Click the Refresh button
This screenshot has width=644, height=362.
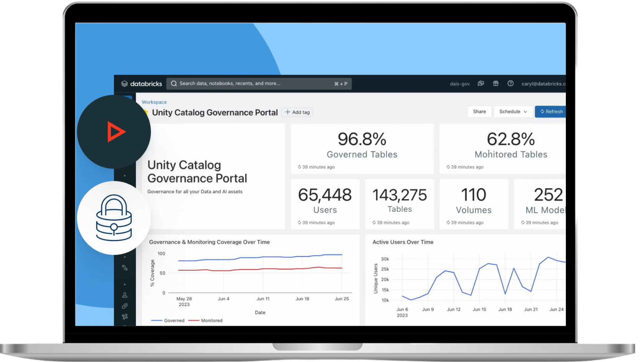[550, 112]
